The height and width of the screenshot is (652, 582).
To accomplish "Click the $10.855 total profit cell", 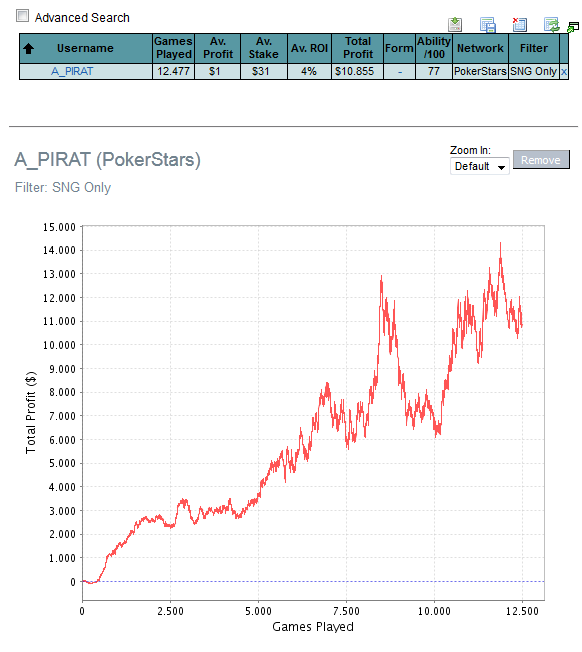I will (358, 72).
